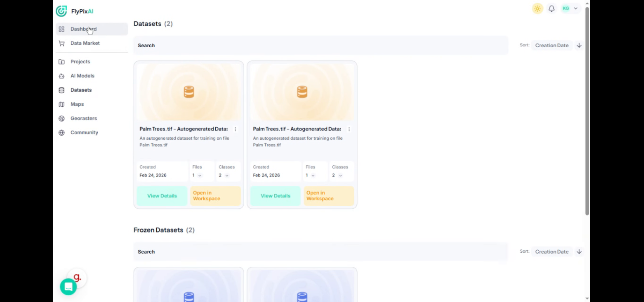Open options menu for first Palm Trees dataset
The image size is (644, 302).
pyautogui.click(x=235, y=129)
